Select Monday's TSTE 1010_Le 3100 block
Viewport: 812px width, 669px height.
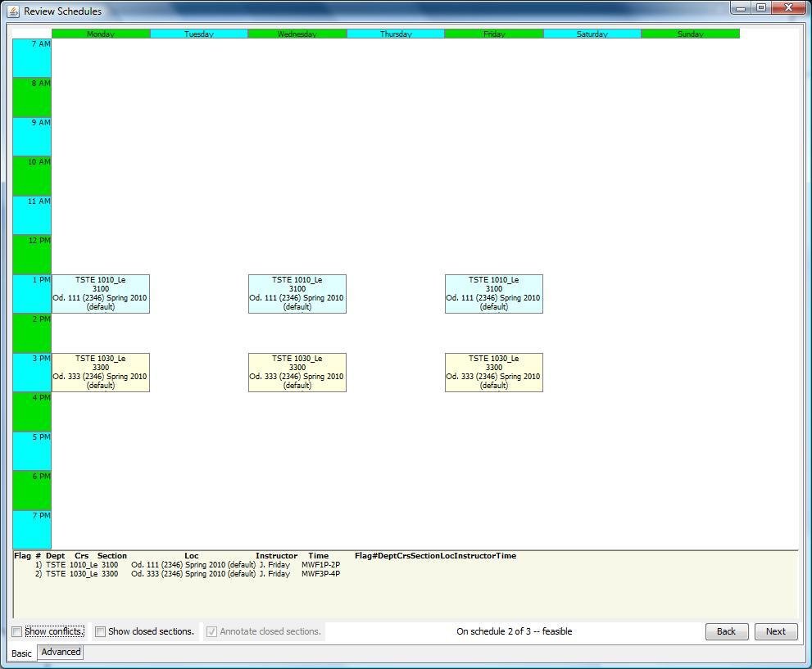100,293
